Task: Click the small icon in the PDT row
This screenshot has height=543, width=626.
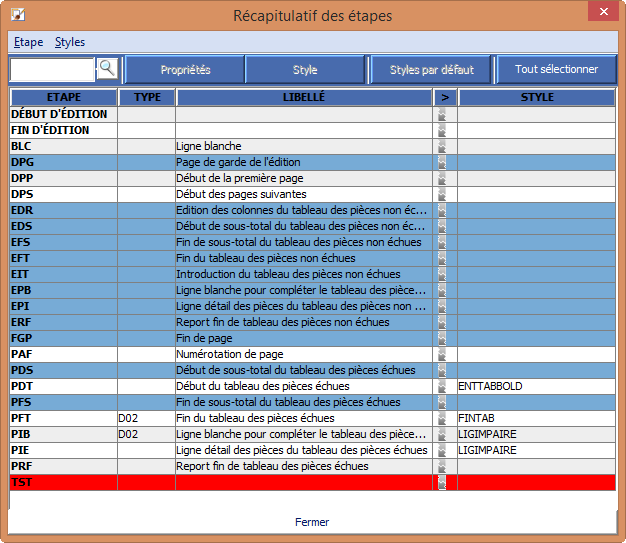Action: [x=441, y=386]
